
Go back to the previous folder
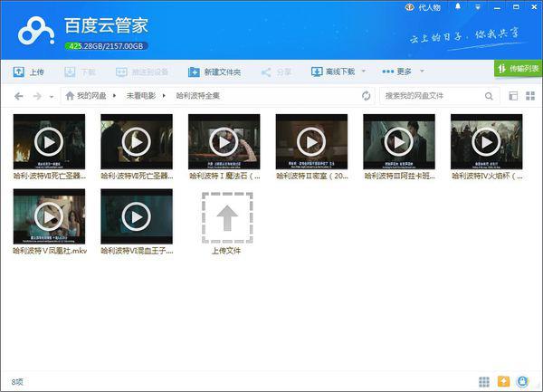click(18, 95)
